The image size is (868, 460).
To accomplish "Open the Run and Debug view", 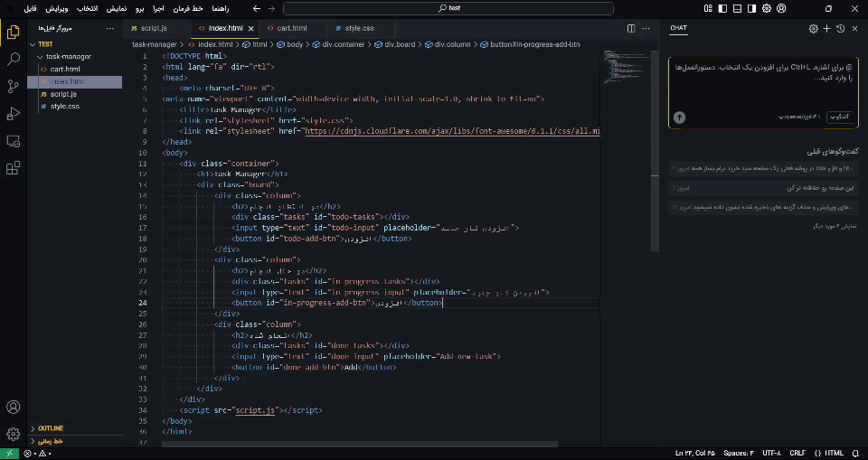I will coord(14,114).
